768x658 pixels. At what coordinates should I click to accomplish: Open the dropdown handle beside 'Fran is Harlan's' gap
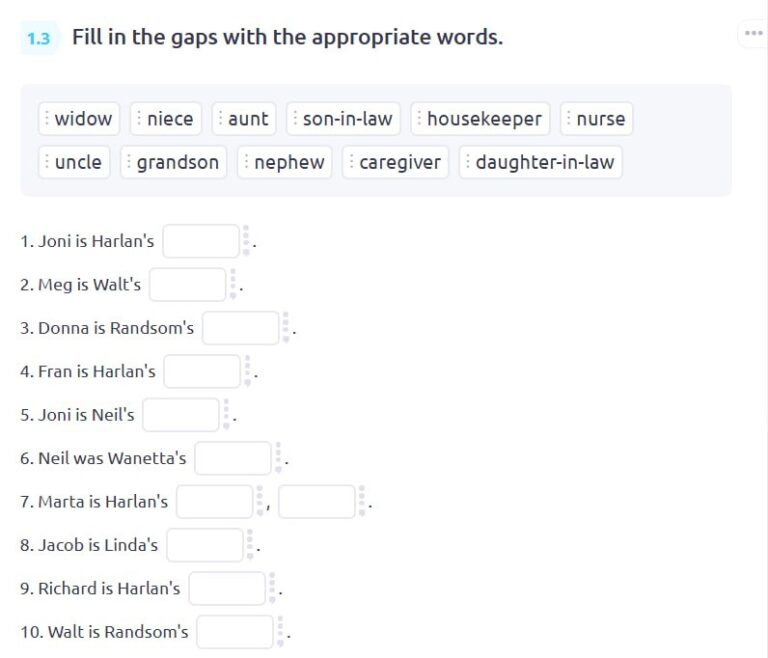247,371
